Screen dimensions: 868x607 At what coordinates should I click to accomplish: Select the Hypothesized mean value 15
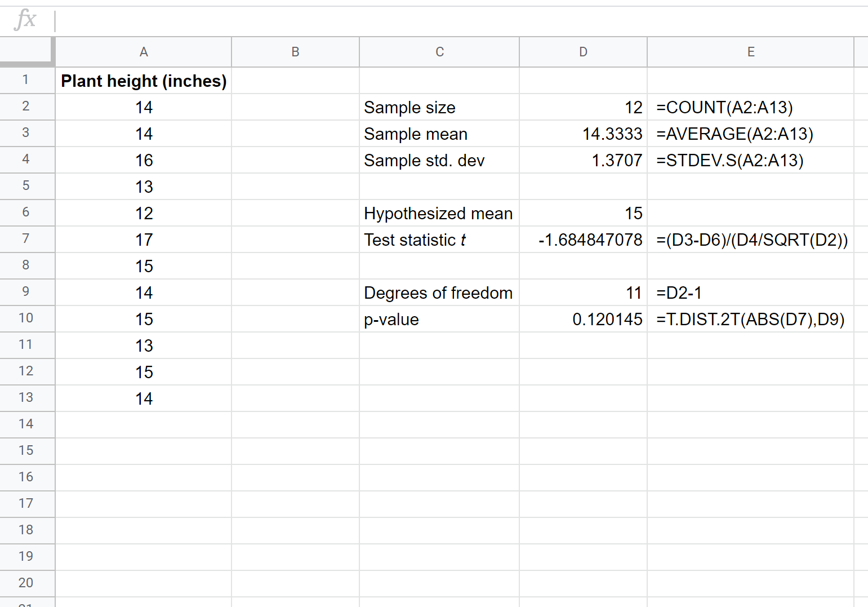click(x=582, y=212)
